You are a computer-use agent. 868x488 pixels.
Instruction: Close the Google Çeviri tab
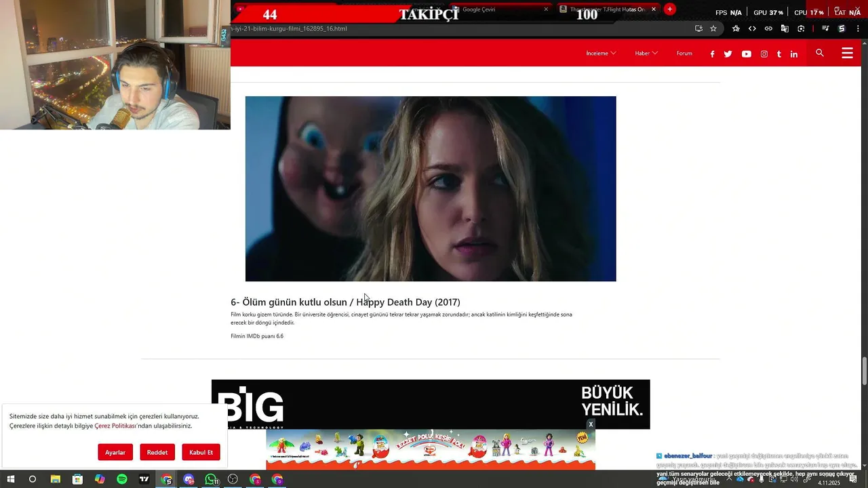(546, 9)
